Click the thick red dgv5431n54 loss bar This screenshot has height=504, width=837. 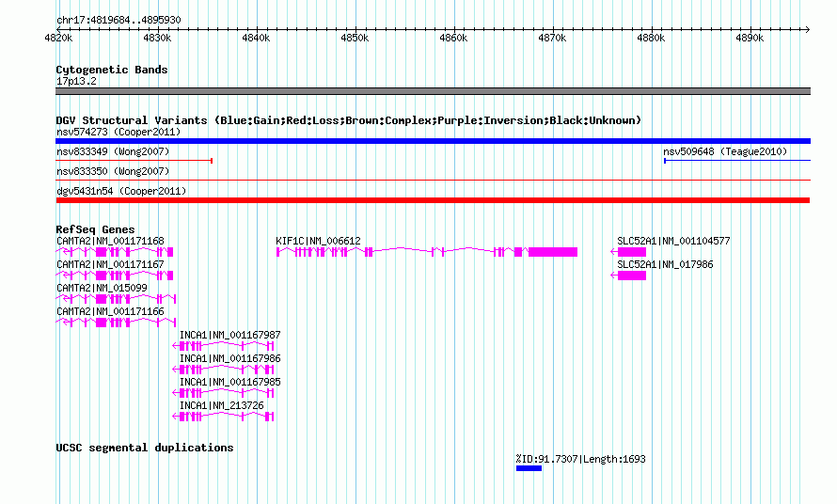point(433,200)
